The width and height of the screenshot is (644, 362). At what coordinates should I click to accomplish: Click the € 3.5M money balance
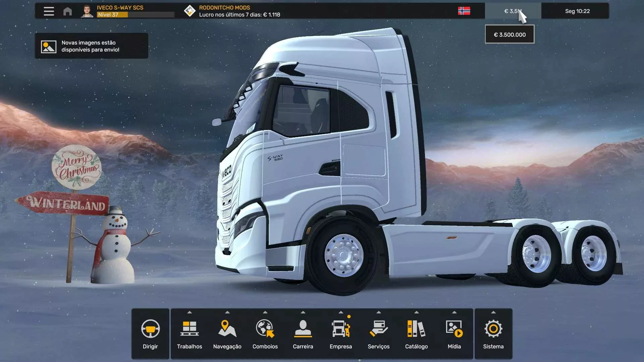[512, 11]
